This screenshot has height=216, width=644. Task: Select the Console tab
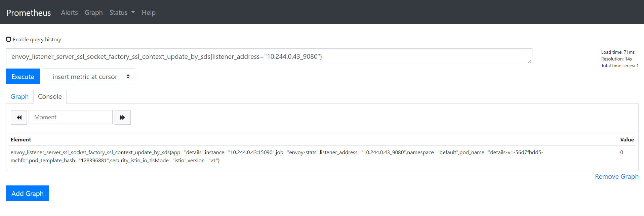(50, 96)
